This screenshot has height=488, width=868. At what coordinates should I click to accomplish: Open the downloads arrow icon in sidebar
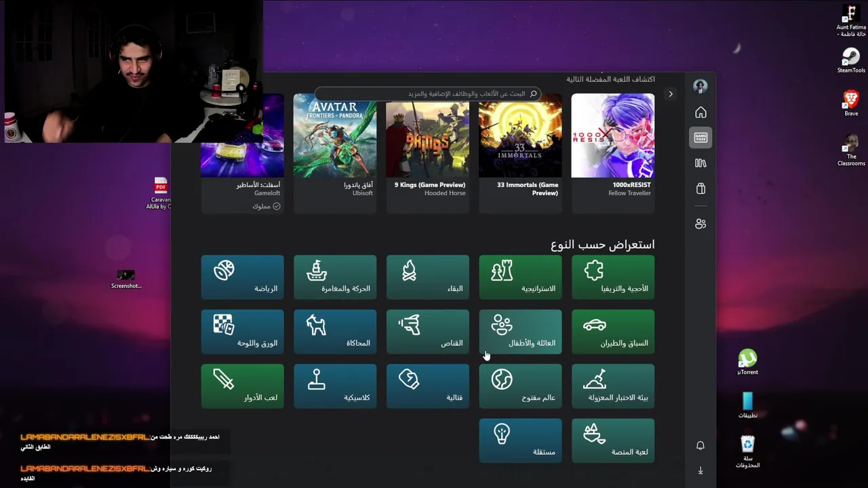pyautogui.click(x=701, y=470)
